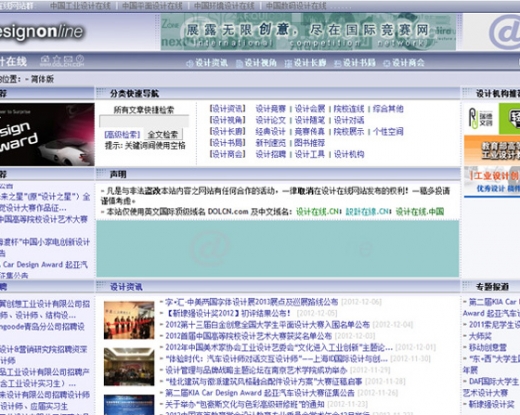Open the 院校连线 category link
Screen dimensions: 520x415
349,109
